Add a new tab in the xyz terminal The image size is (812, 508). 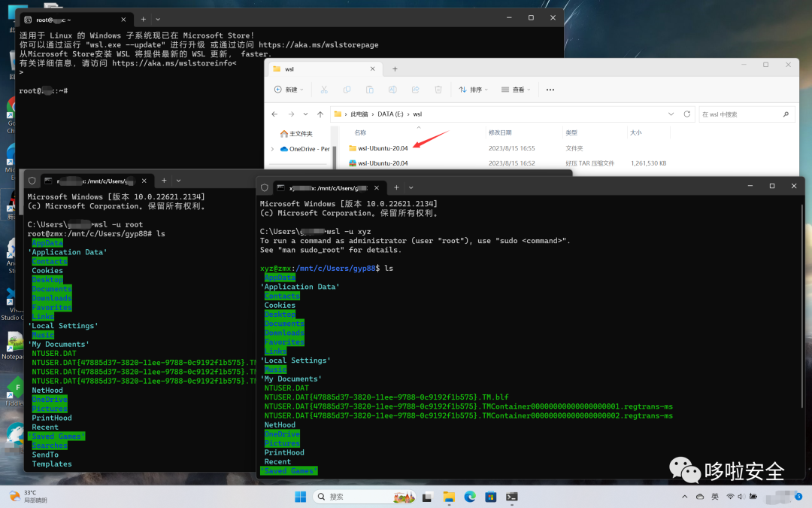click(396, 187)
